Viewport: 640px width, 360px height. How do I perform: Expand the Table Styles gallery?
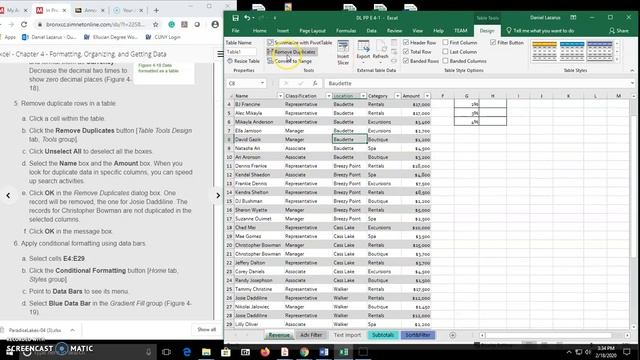click(617, 60)
